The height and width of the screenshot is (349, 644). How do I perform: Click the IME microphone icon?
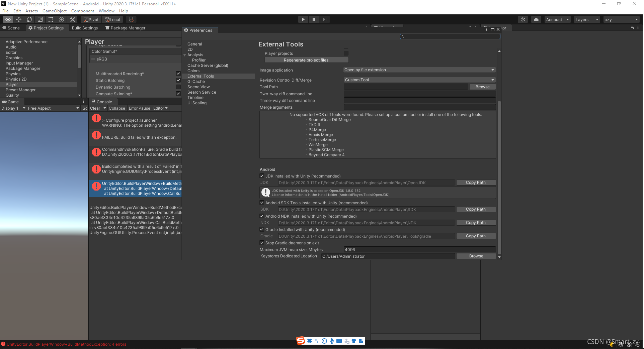coord(331,341)
